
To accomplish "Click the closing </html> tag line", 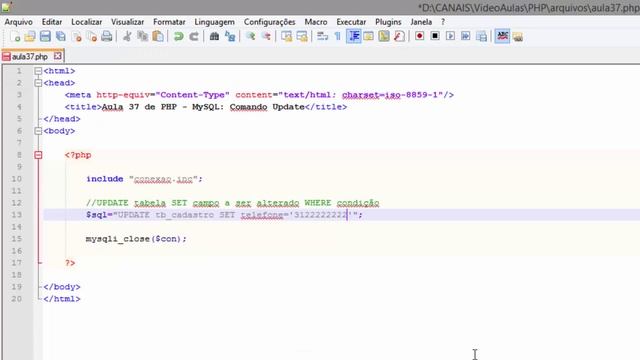I will click(62, 299).
